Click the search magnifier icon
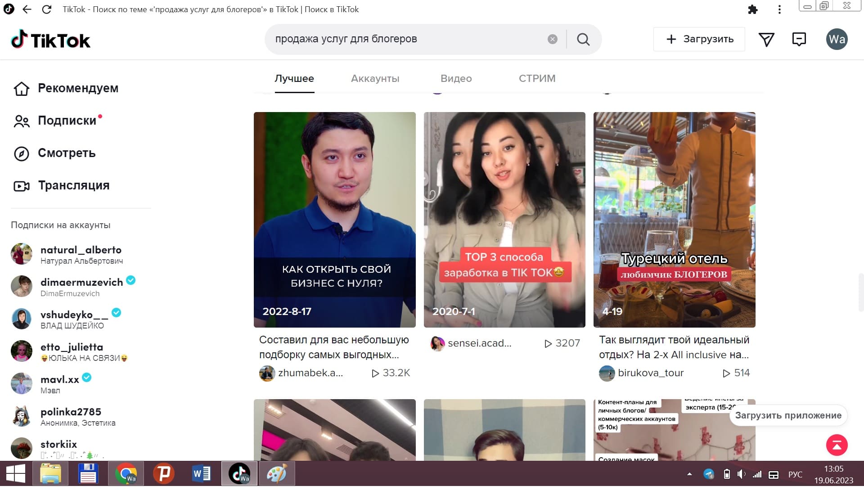The height and width of the screenshot is (504, 864). (x=583, y=39)
